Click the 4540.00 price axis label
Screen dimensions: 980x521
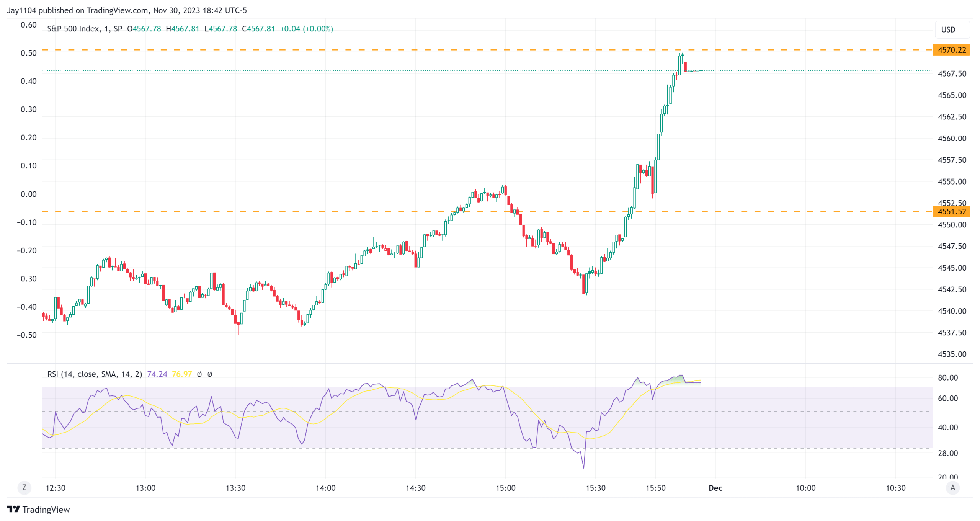952,311
